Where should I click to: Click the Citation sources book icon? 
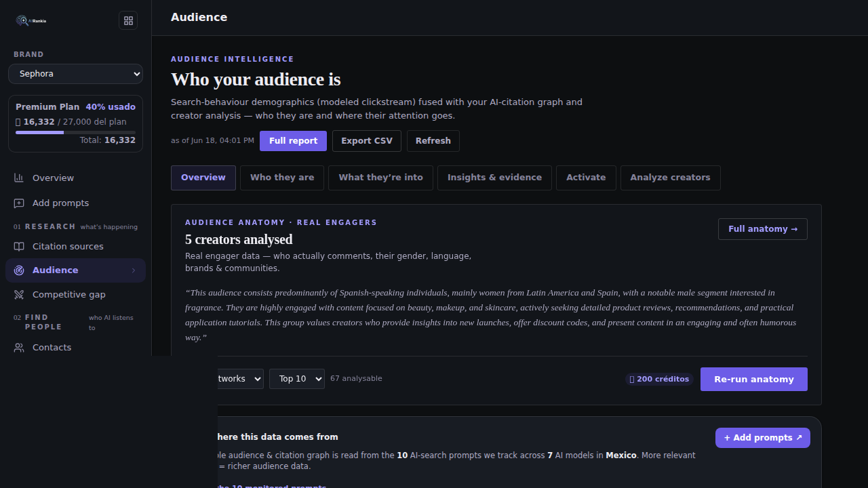click(x=19, y=246)
